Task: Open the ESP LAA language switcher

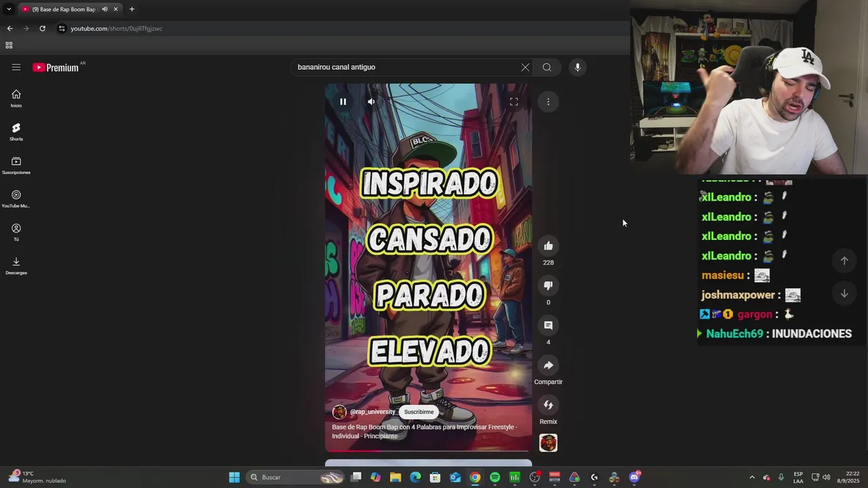Action: tap(798, 477)
